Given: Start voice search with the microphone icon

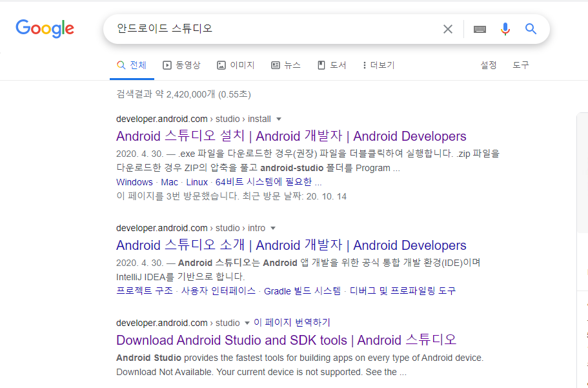Looking at the screenshot, I should coord(505,29).
